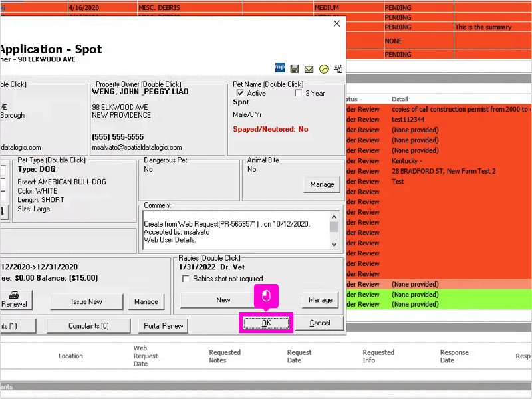
Task: Click the Portal Renew button
Action: (164, 326)
